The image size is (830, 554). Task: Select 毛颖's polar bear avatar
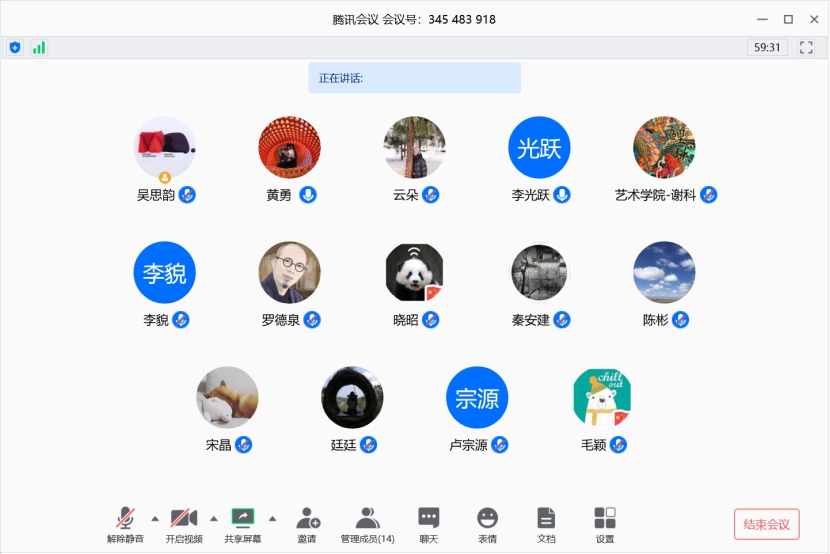(x=602, y=397)
